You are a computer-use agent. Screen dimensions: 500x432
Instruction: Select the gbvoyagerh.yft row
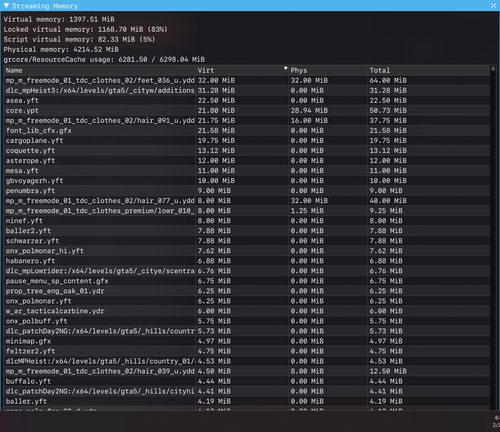click(x=247, y=180)
